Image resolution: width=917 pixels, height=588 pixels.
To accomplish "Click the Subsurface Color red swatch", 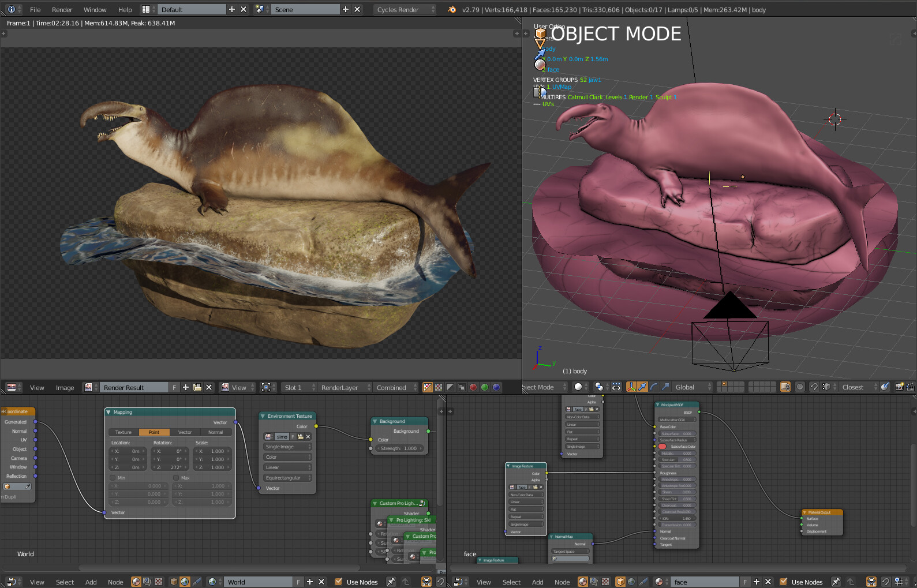I will point(663,447).
